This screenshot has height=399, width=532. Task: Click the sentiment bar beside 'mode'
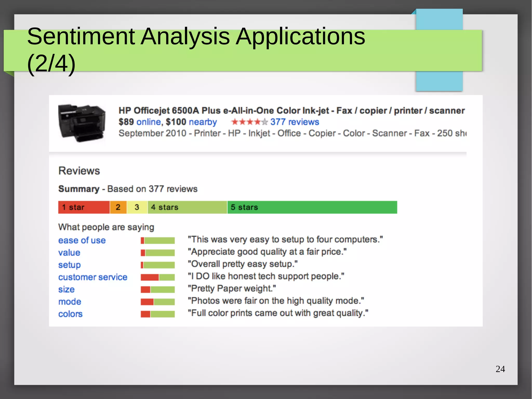pyautogui.click(x=158, y=302)
